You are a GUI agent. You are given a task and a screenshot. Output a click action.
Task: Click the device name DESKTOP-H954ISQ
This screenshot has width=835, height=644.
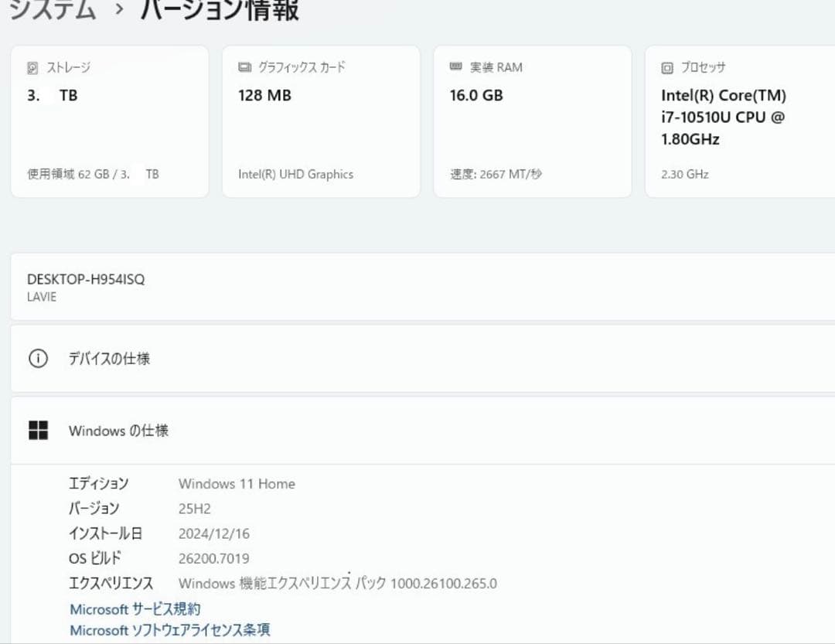click(x=84, y=279)
